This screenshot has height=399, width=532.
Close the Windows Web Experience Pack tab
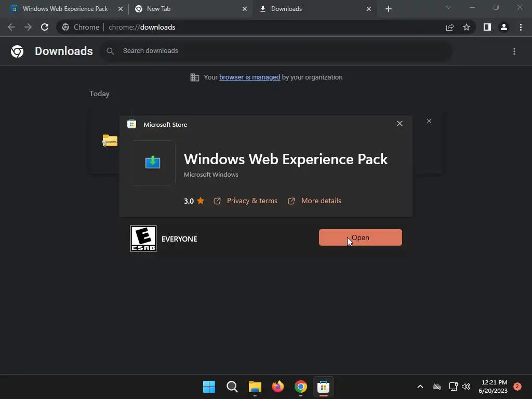(x=121, y=9)
